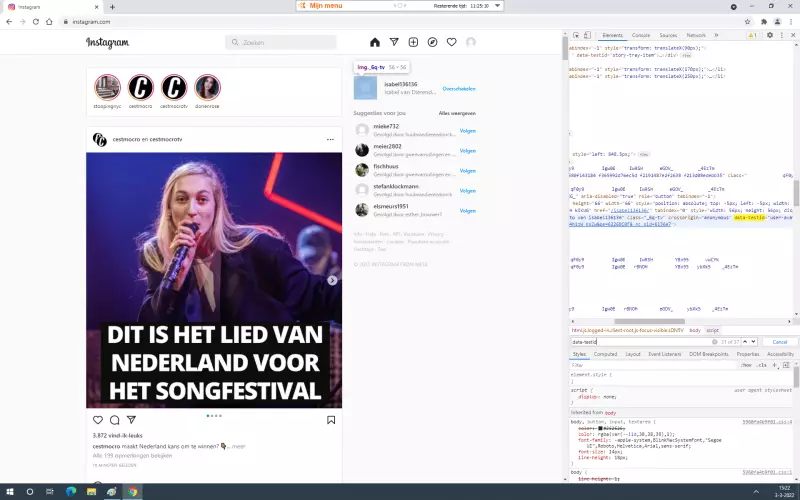The image size is (800, 500).
Task: Open the browser extensions puzzle icon
Action: tap(764, 21)
